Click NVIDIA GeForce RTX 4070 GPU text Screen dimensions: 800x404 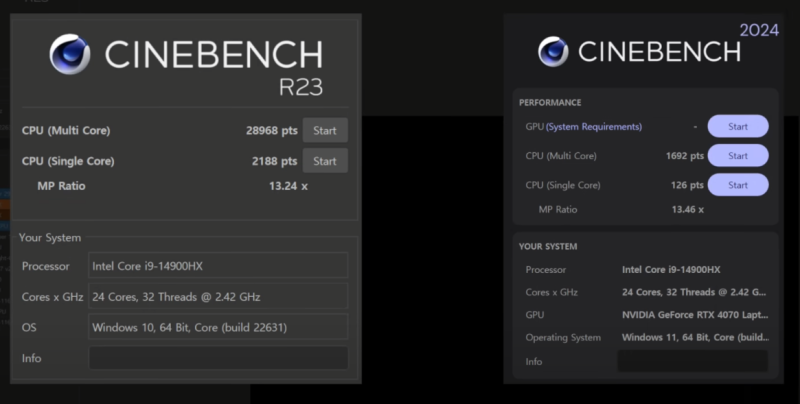coord(695,315)
